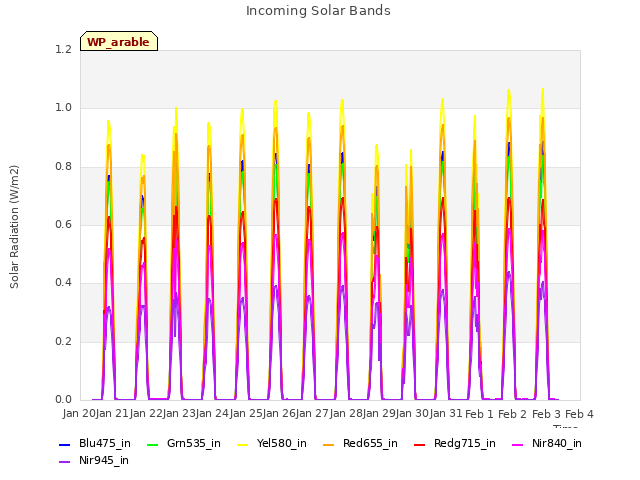
Task: Click the WP_arable site label box
Action: [119, 41]
